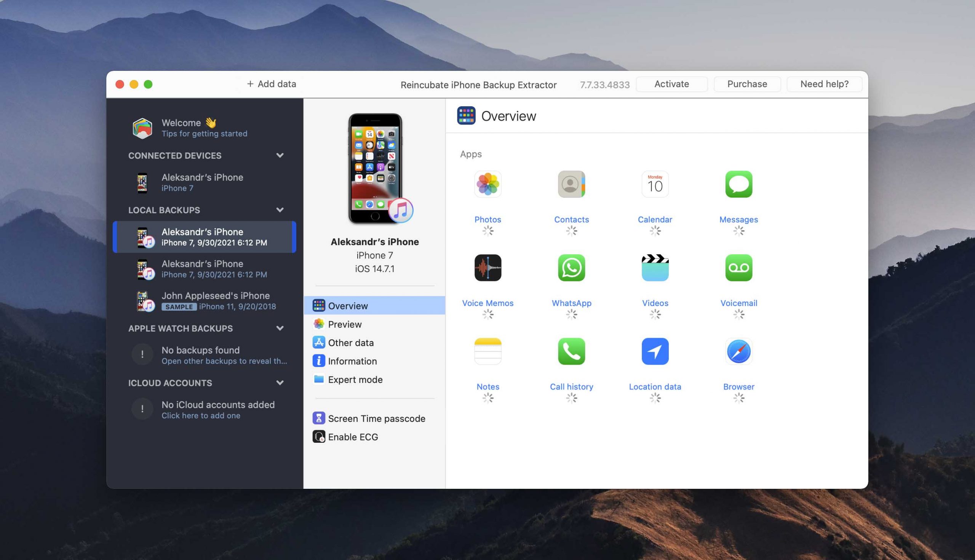Click the Add data button
975x560 pixels.
coord(271,84)
